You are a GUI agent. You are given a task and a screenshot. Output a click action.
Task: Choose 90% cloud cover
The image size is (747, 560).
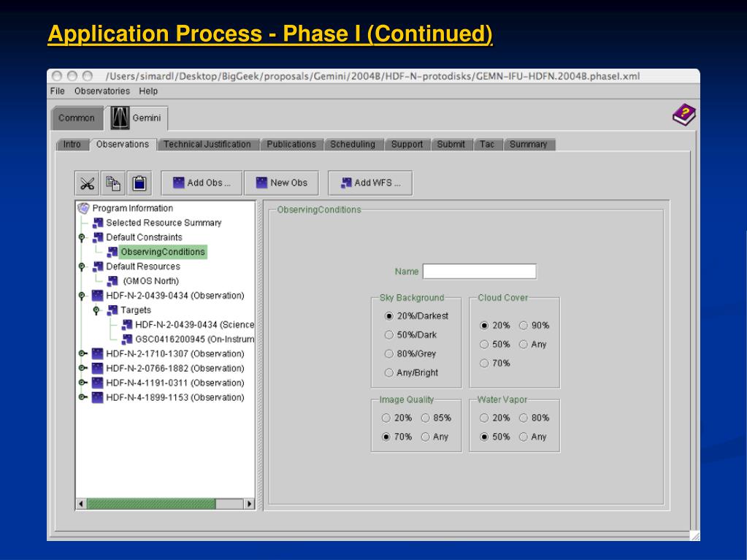pyautogui.click(x=523, y=325)
